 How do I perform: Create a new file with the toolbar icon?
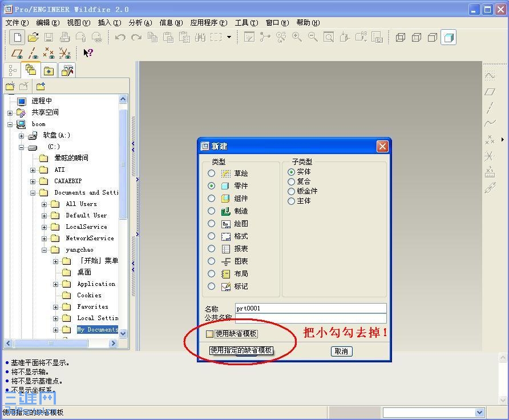tap(17, 37)
